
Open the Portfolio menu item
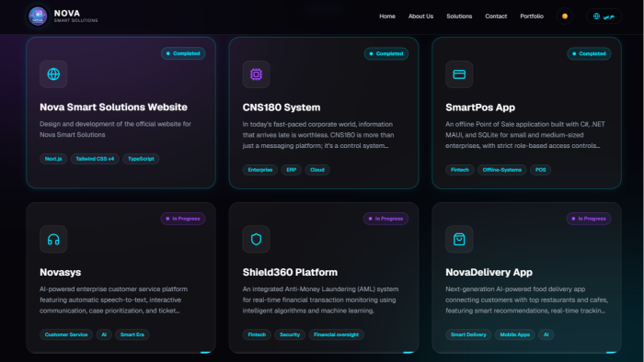tap(532, 17)
